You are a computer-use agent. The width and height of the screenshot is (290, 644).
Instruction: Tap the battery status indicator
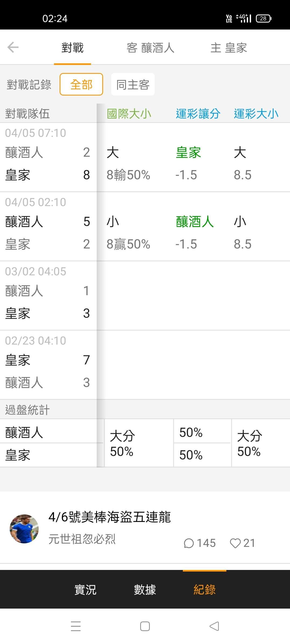pyautogui.click(x=263, y=19)
